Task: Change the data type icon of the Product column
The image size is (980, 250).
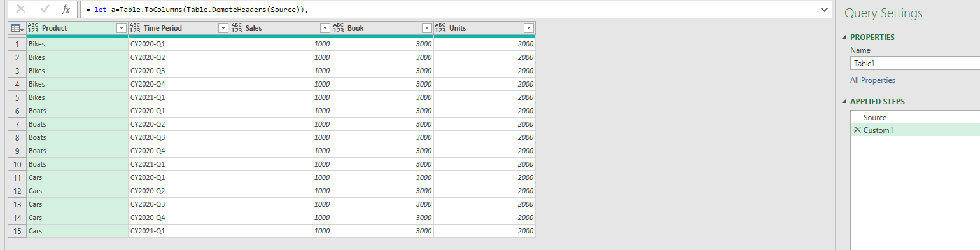Action: tap(33, 28)
